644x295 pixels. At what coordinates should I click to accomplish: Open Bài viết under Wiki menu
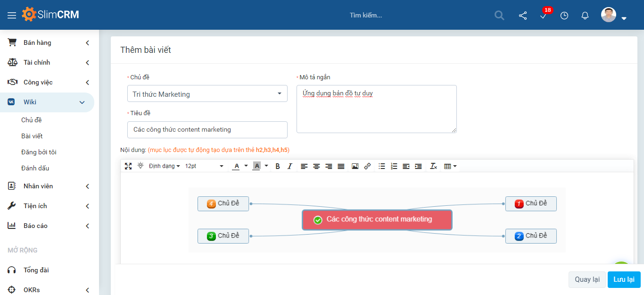coord(32,136)
